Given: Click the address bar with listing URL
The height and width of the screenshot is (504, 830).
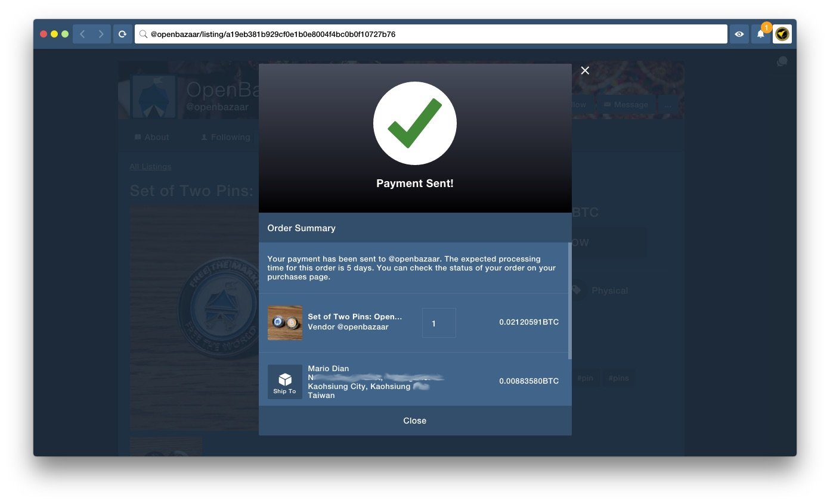Looking at the screenshot, I should click(x=431, y=35).
